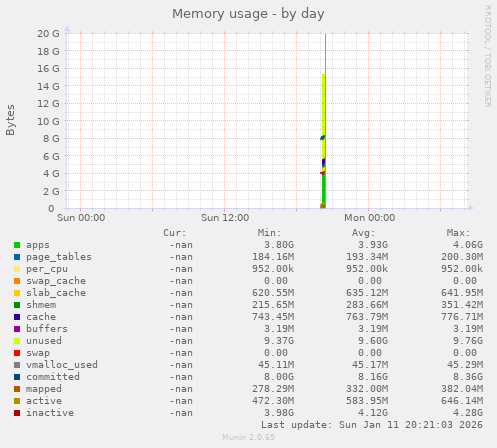Click the cache max value 776.71M

(x=462, y=317)
